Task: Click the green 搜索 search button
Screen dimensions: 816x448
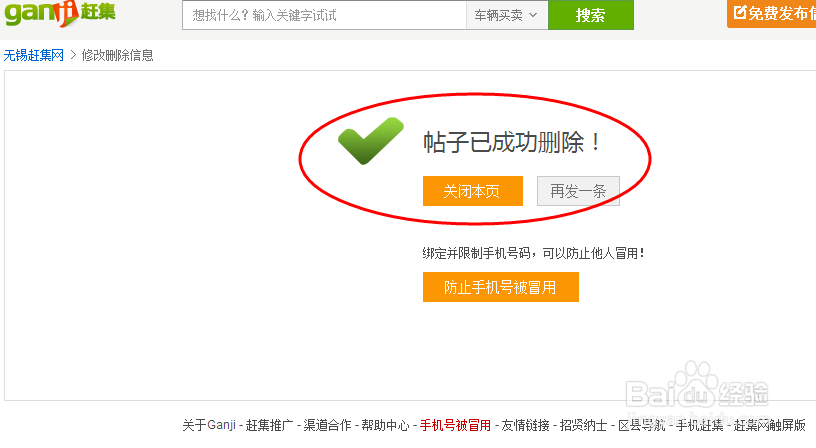Action: (x=591, y=15)
